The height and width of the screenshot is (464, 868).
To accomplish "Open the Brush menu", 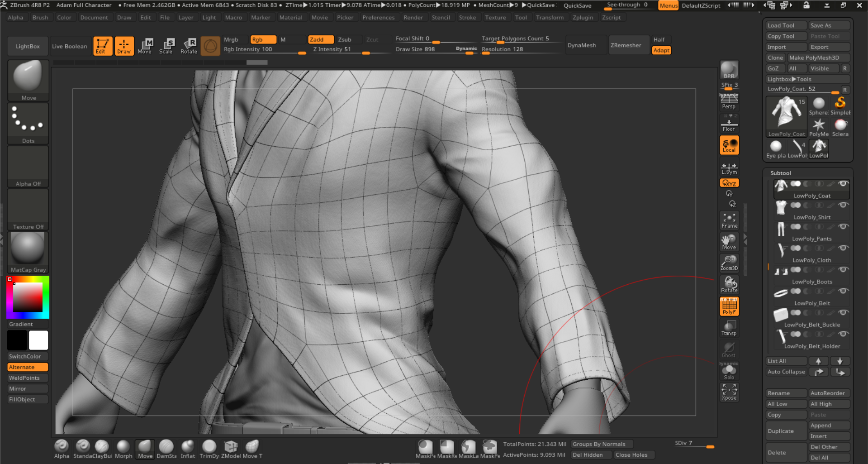I will coord(40,17).
